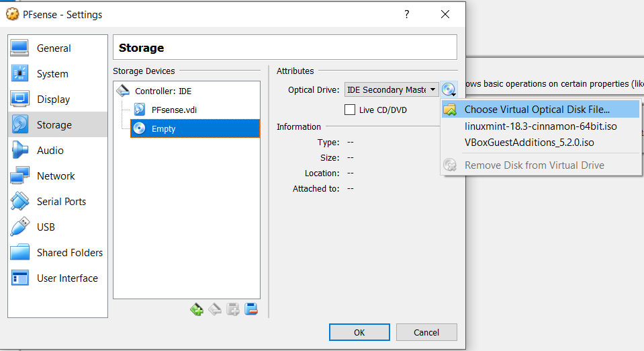The image size is (644, 351).
Task: Select linuxmint-18.3-cinnamon-64bit.iso from the list
Action: (541, 126)
